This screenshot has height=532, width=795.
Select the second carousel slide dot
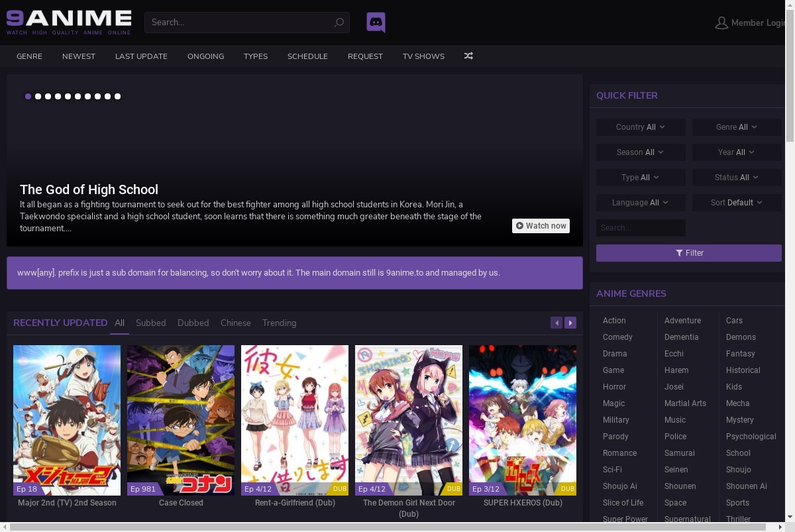(x=38, y=97)
